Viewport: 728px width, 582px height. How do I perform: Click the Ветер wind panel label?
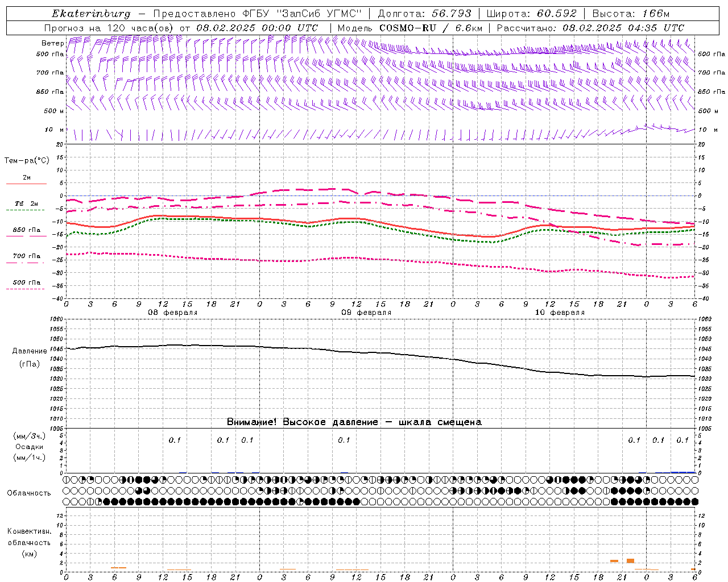[52, 43]
